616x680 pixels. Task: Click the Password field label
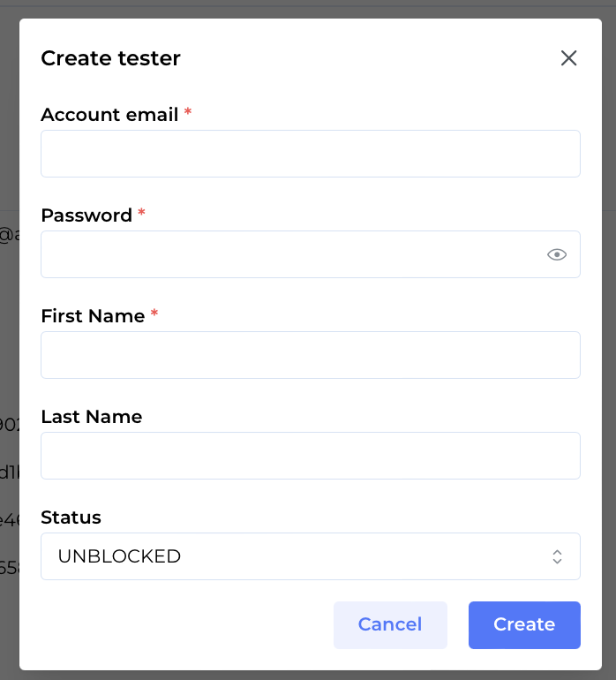pos(86,215)
